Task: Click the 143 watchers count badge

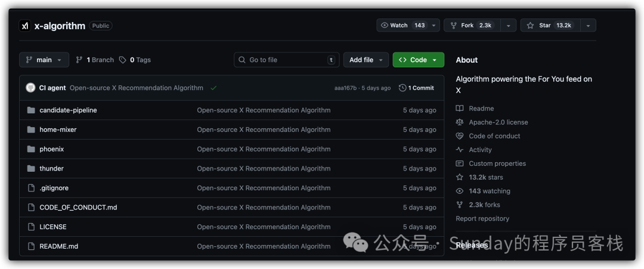Action: 419,26
